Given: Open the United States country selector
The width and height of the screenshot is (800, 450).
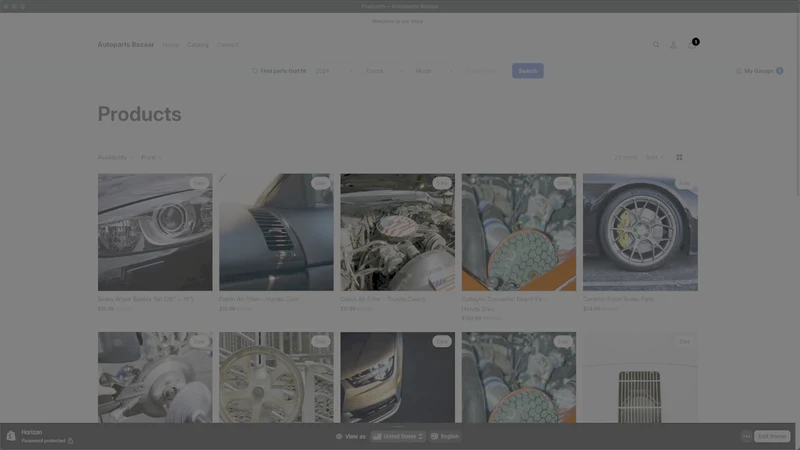Looking at the screenshot, I should (397, 436).
